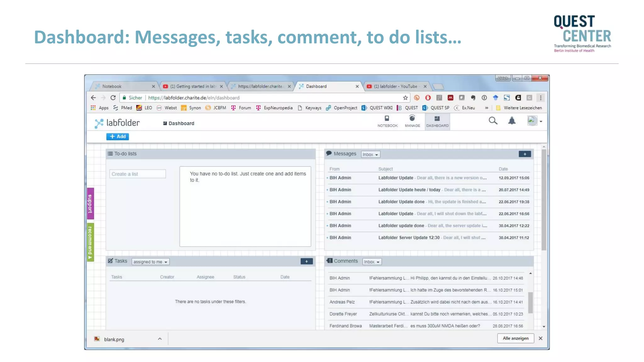Open the Keyways bookmark

pyautogui.click(x=309, y=108)
